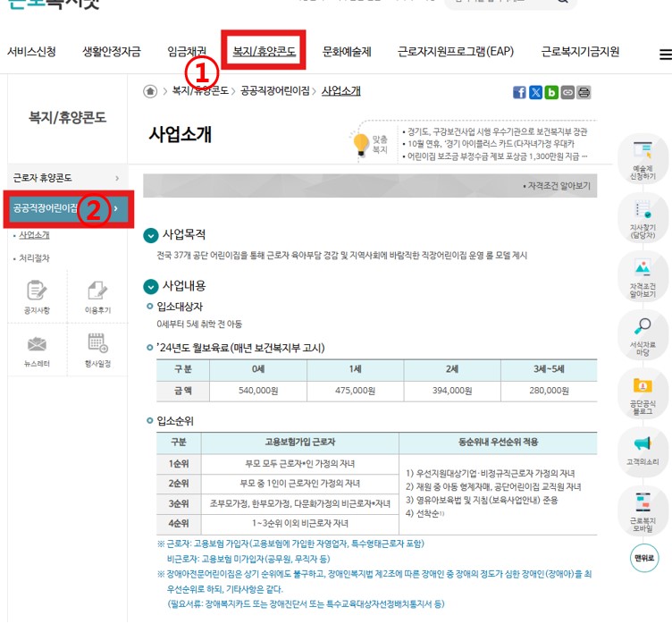Open the 문화예술제 menu
The width and height of the screenshot is (672, 624).
click(347, 52)
